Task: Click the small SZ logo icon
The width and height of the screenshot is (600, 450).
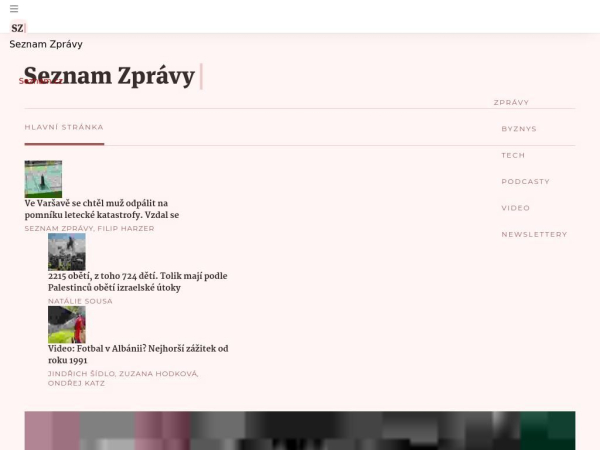Action: (x=18, y=28)
